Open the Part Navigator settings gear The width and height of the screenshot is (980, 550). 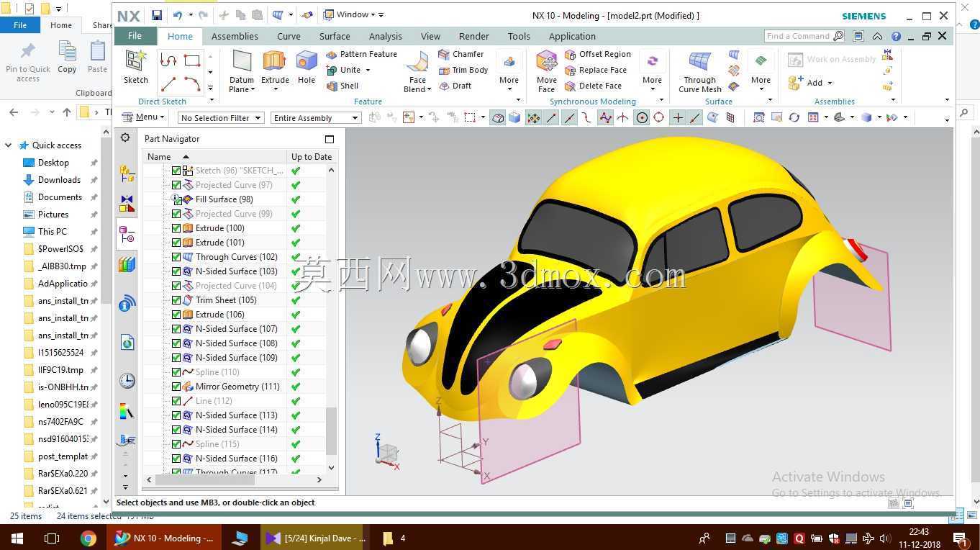click(126, 138)
